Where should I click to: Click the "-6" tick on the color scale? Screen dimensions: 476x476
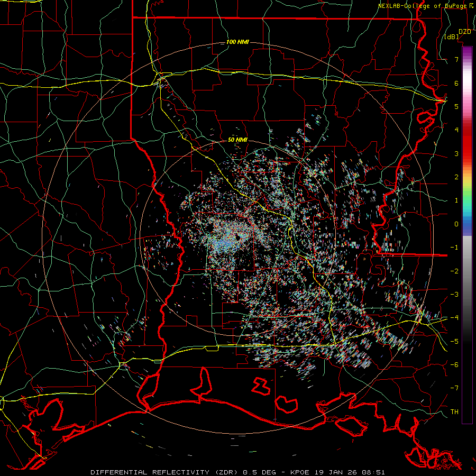coord(454,364)
